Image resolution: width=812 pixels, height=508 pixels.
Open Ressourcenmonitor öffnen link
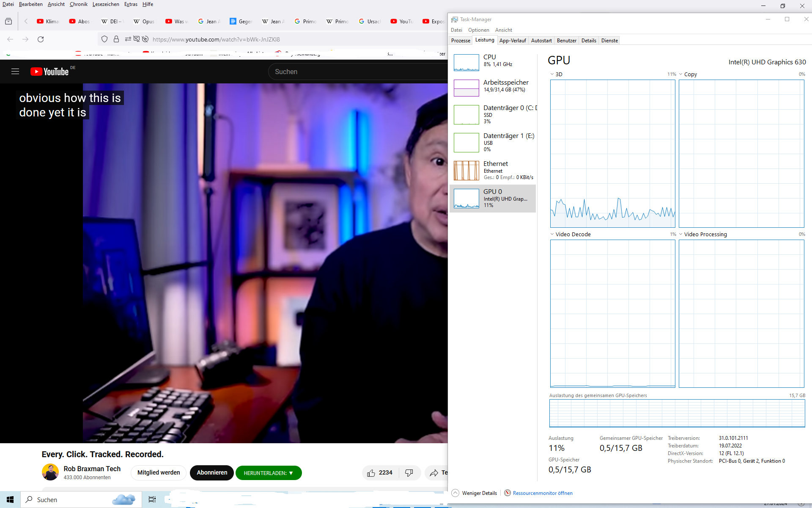pos(542,493)
